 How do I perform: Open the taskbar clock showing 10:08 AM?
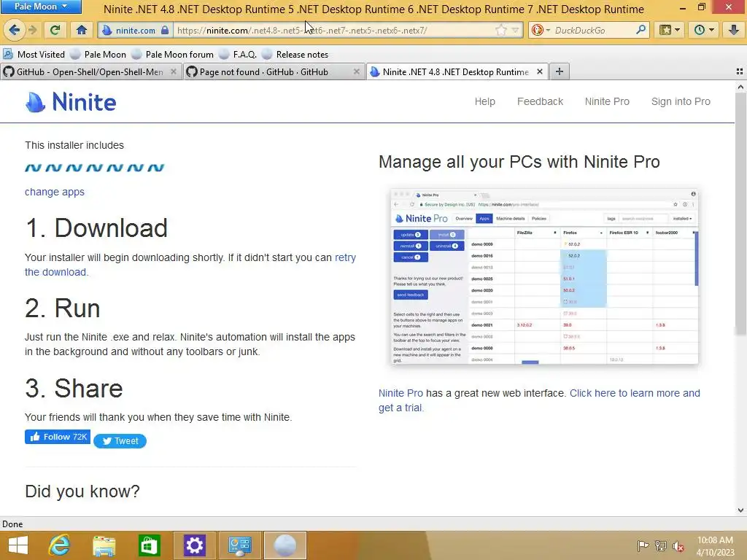click(715, 545)
